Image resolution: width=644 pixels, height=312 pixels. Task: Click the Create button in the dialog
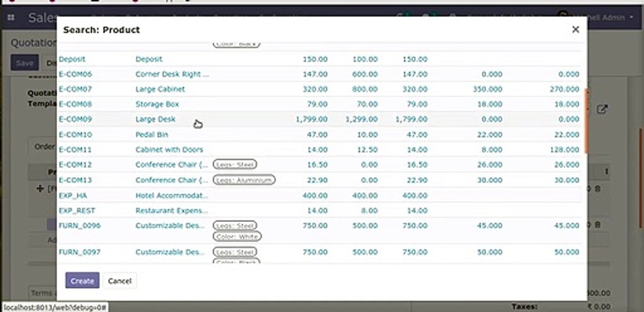(x=82, y=280)
